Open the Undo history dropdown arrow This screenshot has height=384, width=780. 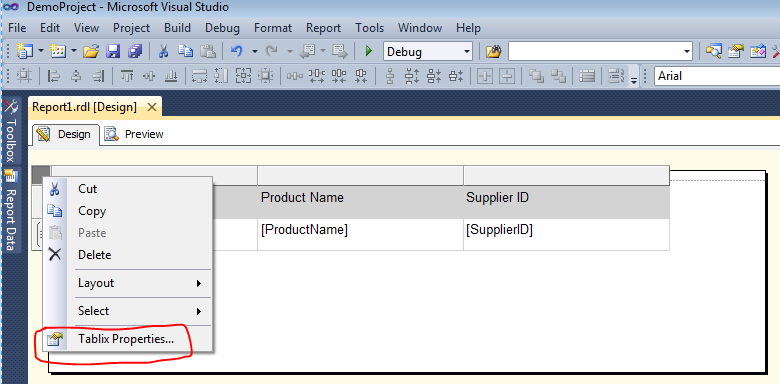[x=255, y=51]
